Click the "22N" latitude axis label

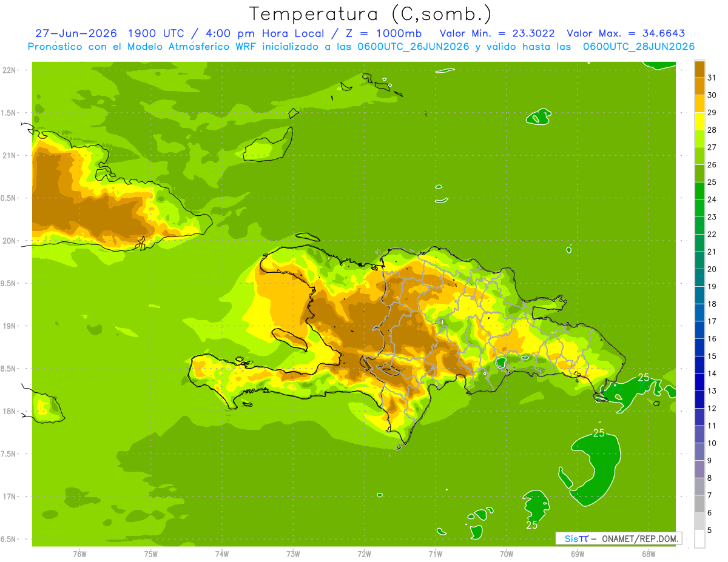(x=9, y=70)
